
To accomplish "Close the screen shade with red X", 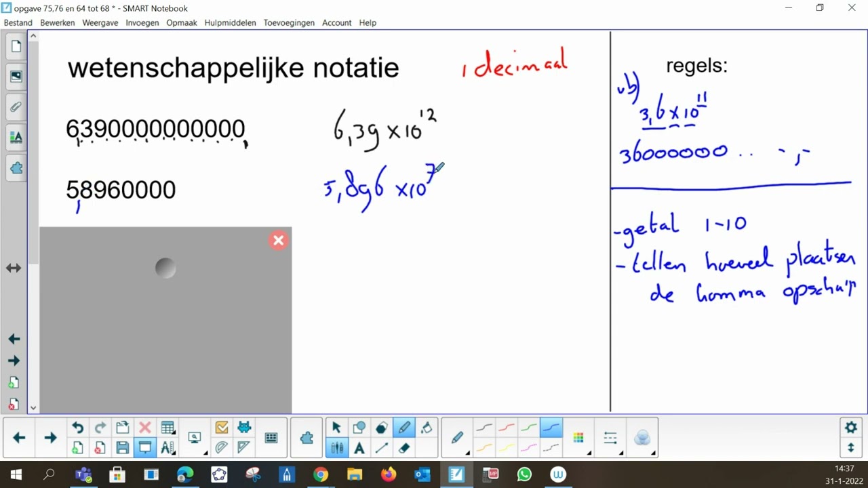I will point(278,240).
